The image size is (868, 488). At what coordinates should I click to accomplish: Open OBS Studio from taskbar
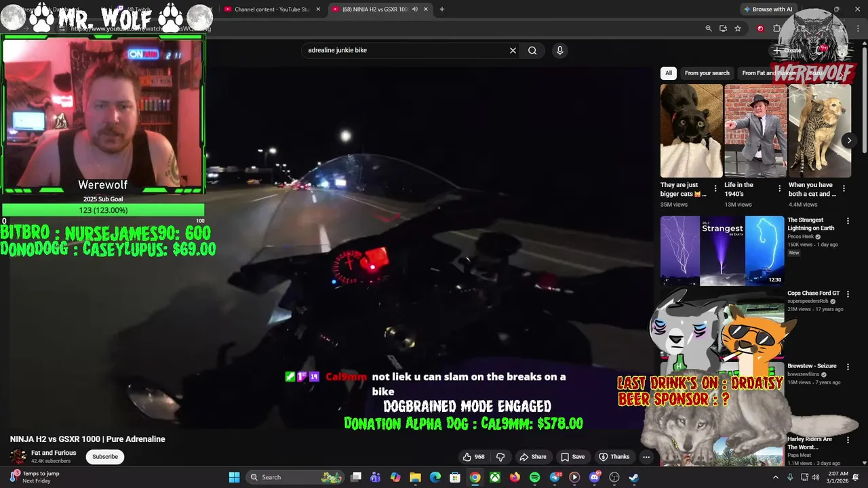(x=614, y=477)
